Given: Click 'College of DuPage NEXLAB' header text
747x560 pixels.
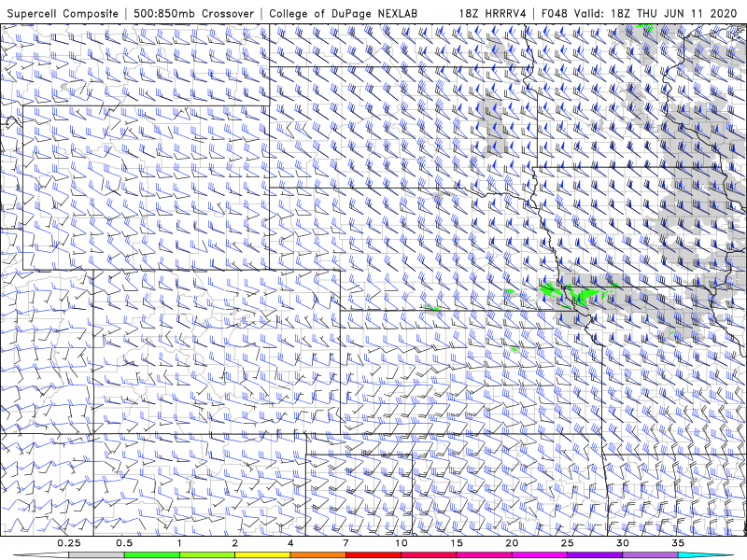Looking at the screenshot, I should coord(343,13).
